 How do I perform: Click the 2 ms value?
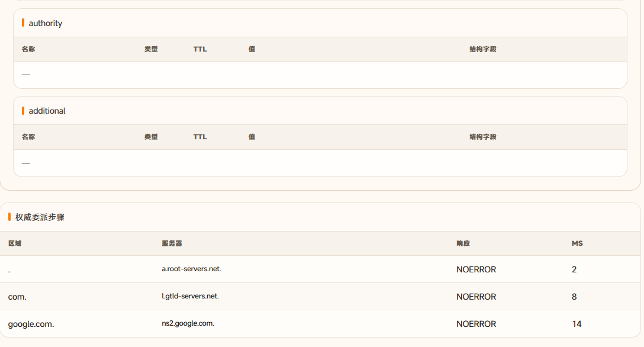click(x=574, y=270)
